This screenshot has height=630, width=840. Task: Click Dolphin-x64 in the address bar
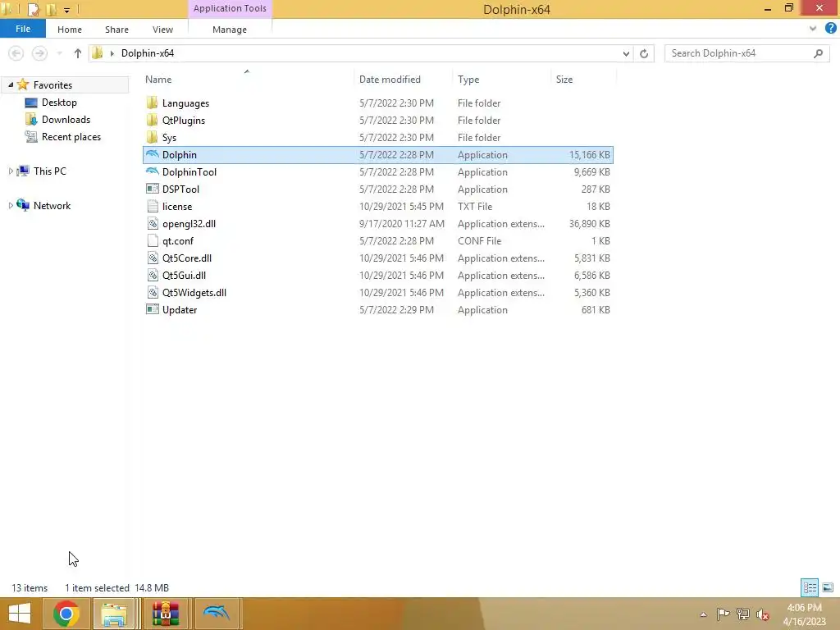click(x=148, y=53)
